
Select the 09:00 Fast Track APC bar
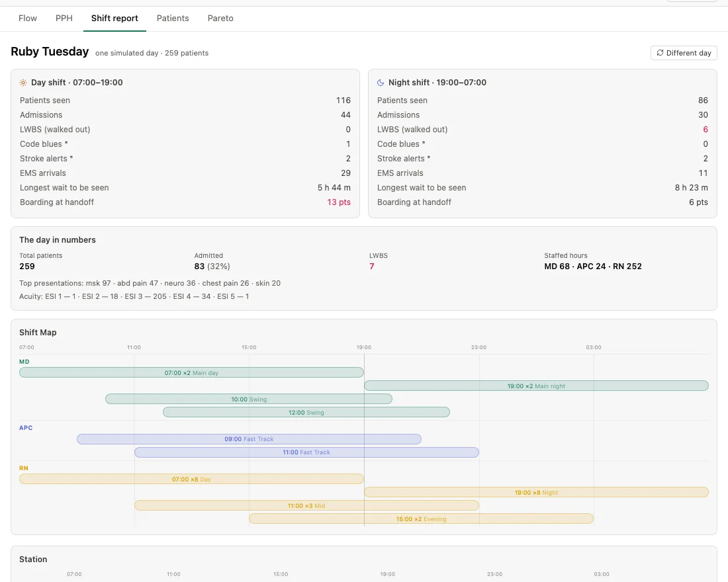point(249,438)
